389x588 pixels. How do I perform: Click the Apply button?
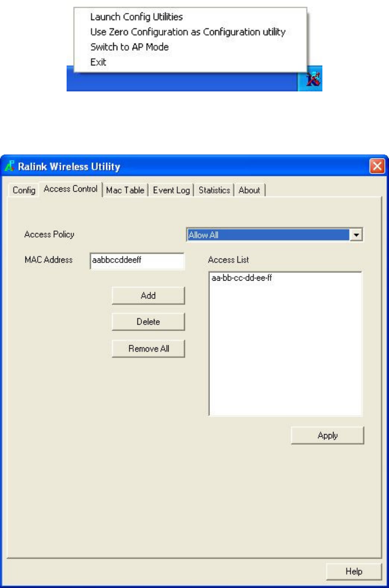[328, 435]
